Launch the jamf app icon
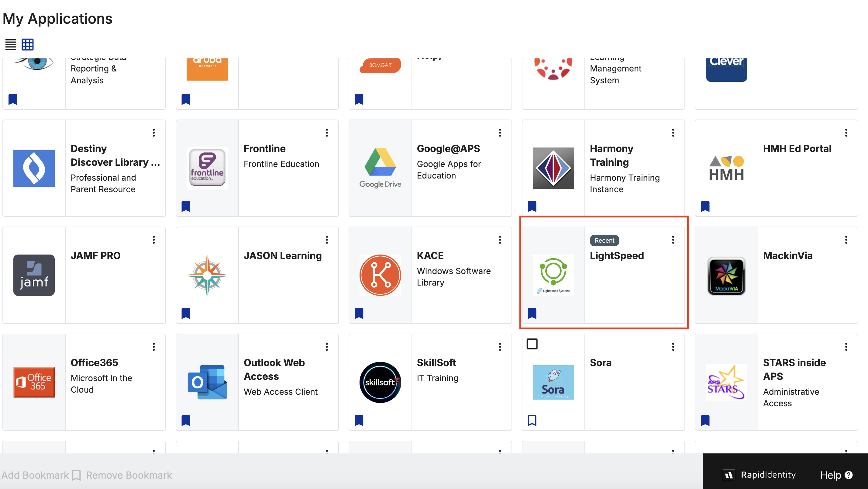Viewport: 868px width, 489px height. 34,275
